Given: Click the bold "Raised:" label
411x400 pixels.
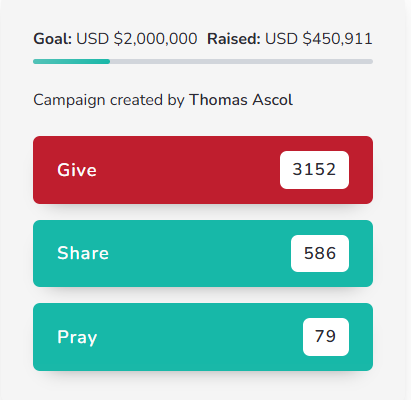Looking at the screenshot, I should (234, 39).
